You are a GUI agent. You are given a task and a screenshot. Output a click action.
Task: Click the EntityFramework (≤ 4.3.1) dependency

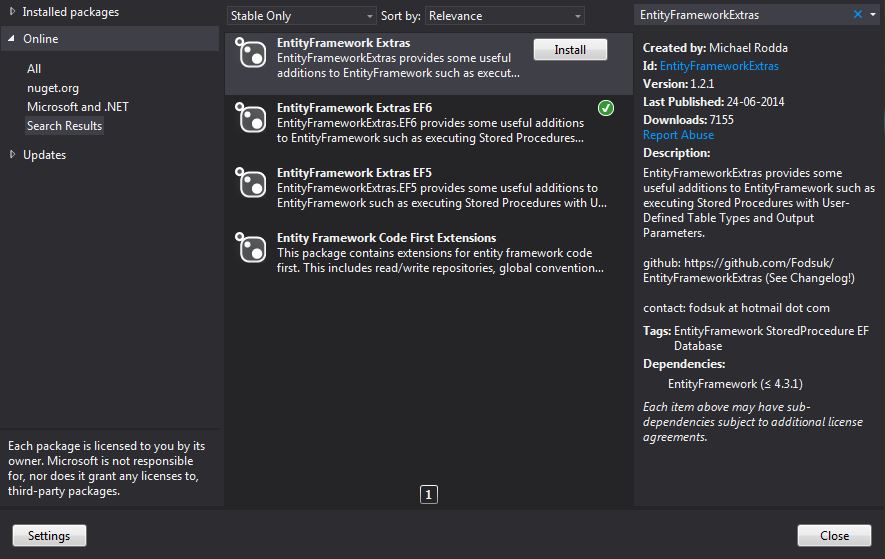tap(735, 384)
